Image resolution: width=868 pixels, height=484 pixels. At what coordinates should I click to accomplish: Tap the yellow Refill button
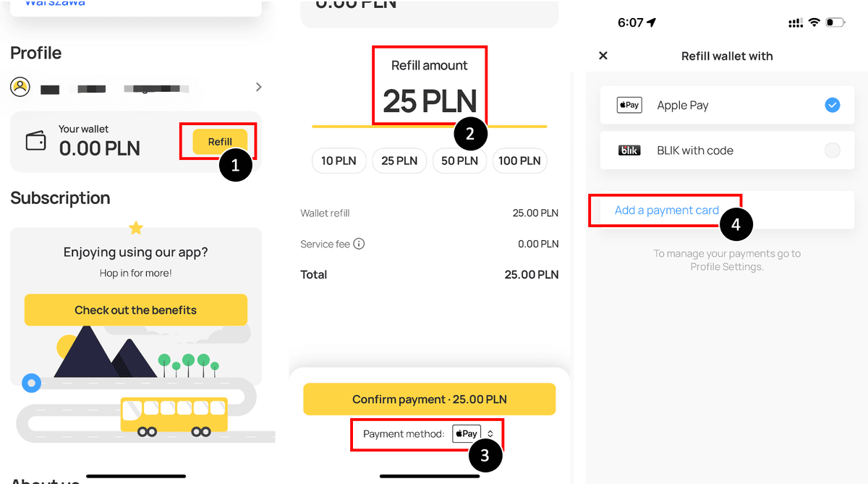(220, 142)
